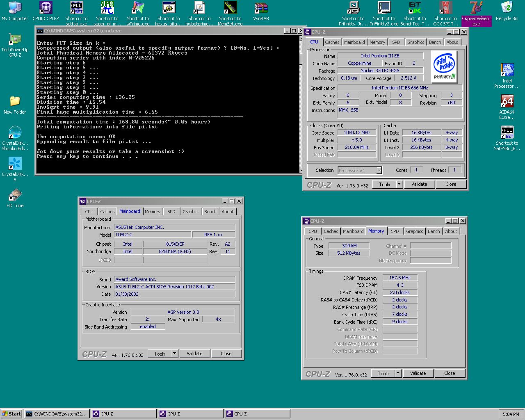Viewport: 525px width, 420px height.
Task: Expand Tools arrow in CPU tab window
Action: click(x=399, y=184)
